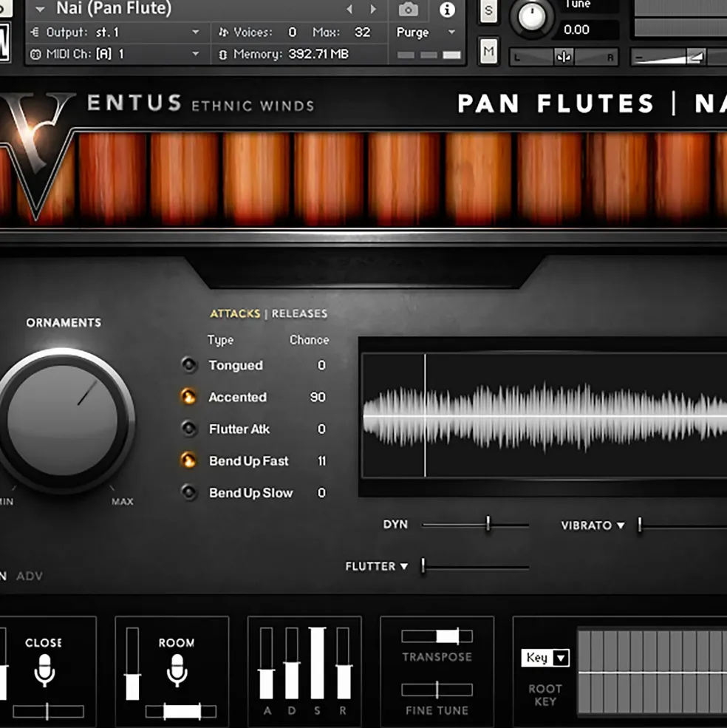
Task: Click the Voices count value 0
Action: (292, 32)
